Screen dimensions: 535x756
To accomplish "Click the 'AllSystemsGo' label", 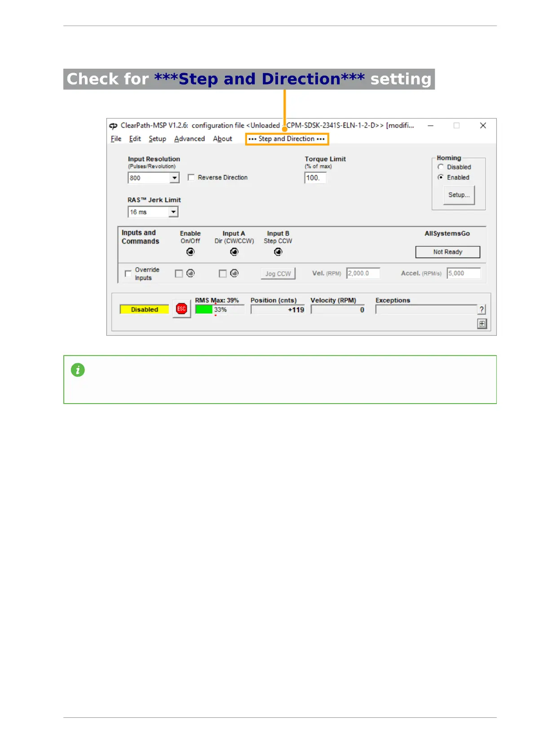I will pos(447,233).
